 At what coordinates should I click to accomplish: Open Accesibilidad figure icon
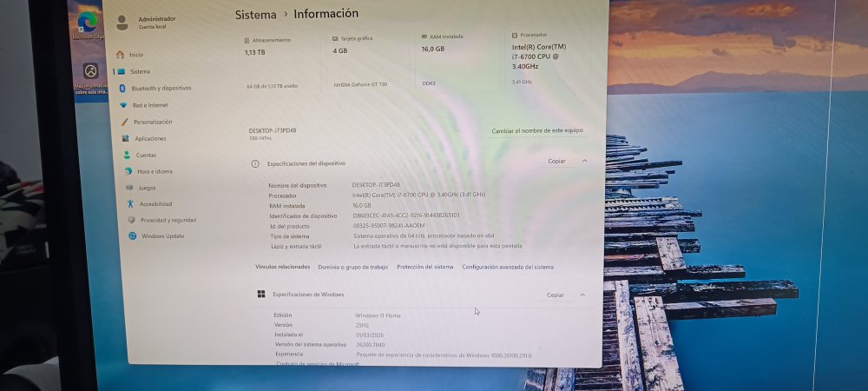point(130,204)
